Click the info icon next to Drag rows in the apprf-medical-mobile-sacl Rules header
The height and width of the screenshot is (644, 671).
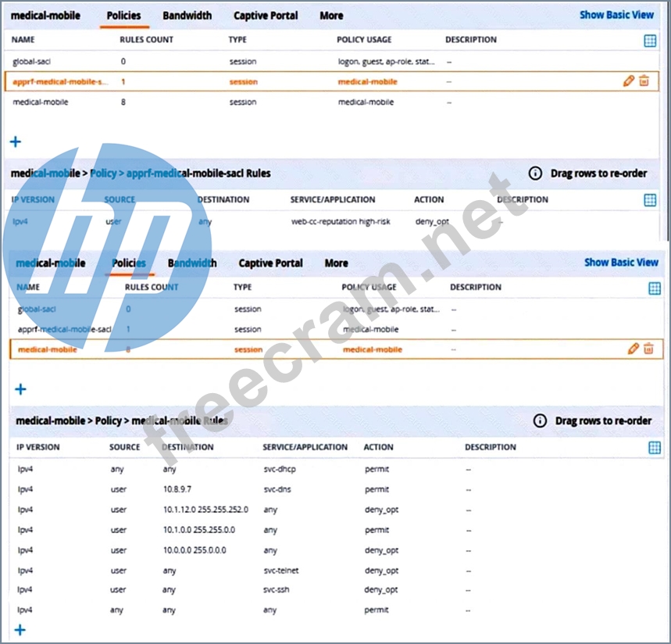click(535, 174)
